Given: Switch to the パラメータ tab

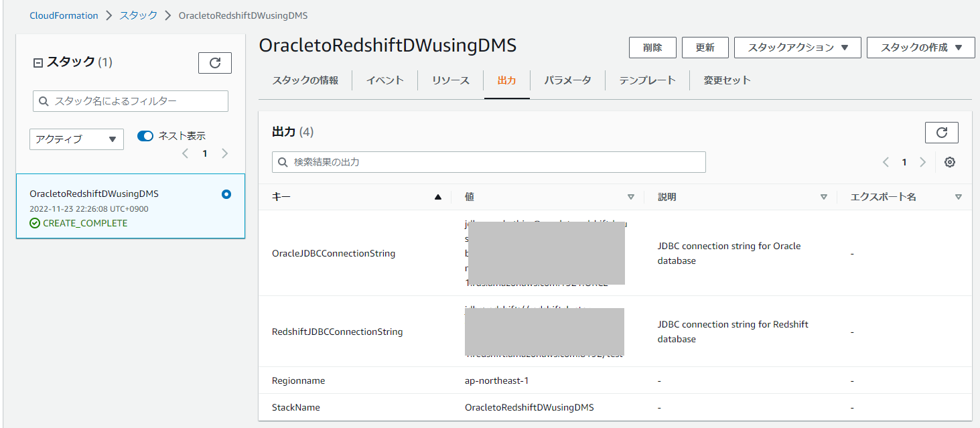Looking at the screenshot, I should [567, 80].
